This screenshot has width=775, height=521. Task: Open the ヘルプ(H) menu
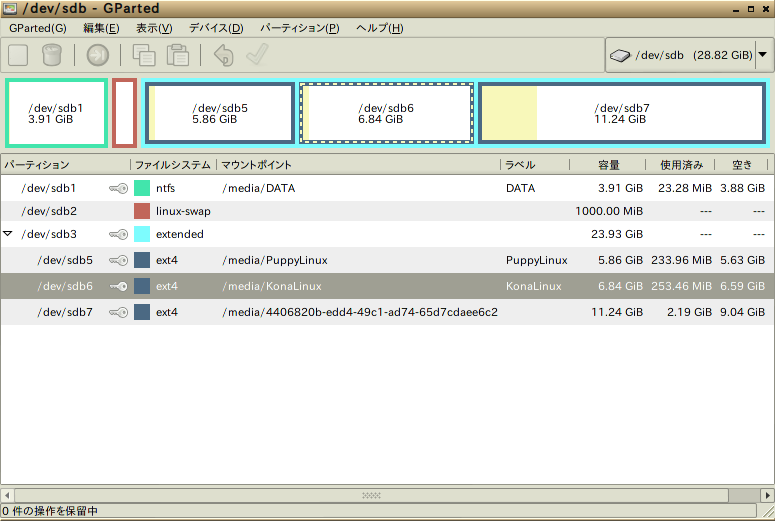380,28
